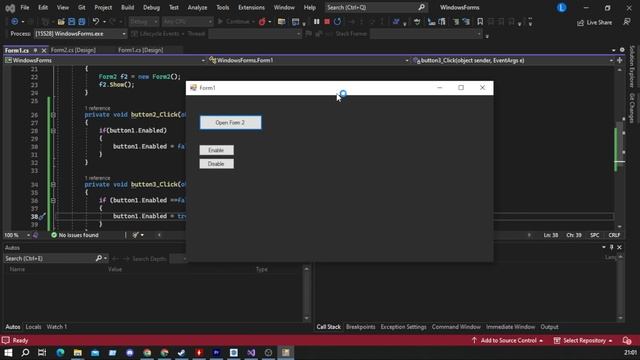This screenshot has height=360, width=640.
Task: Collapse the button3_Click method outline
Action: [x=53, y=184]
